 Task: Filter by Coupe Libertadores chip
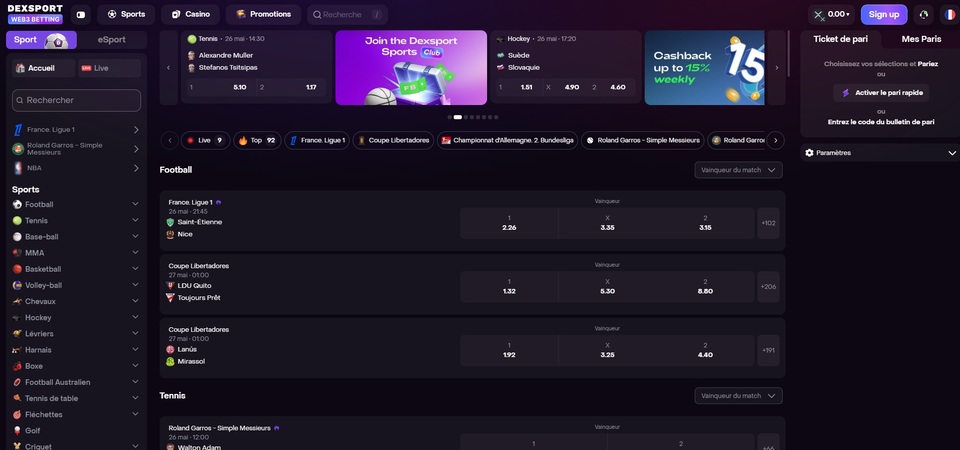(x=394, y=140)
